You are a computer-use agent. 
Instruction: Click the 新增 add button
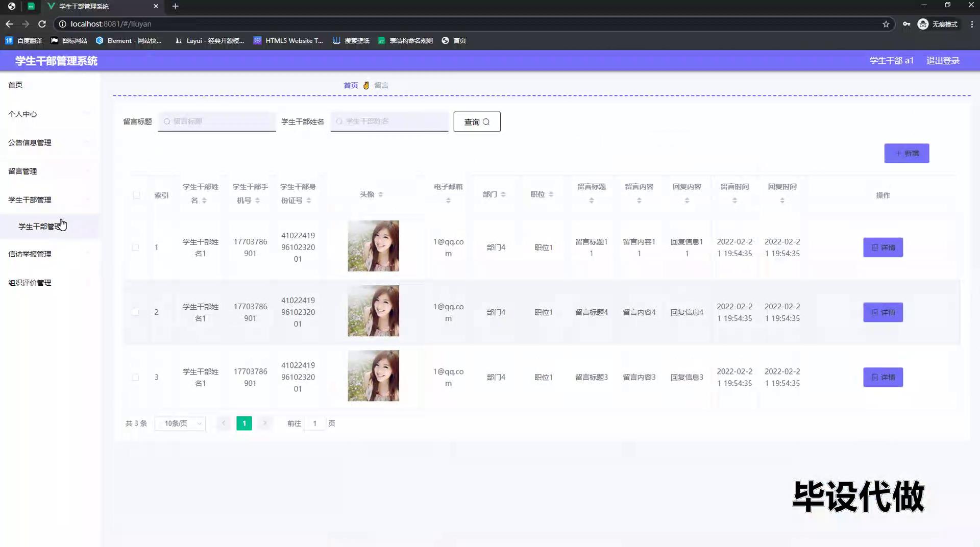pos(906,154)
